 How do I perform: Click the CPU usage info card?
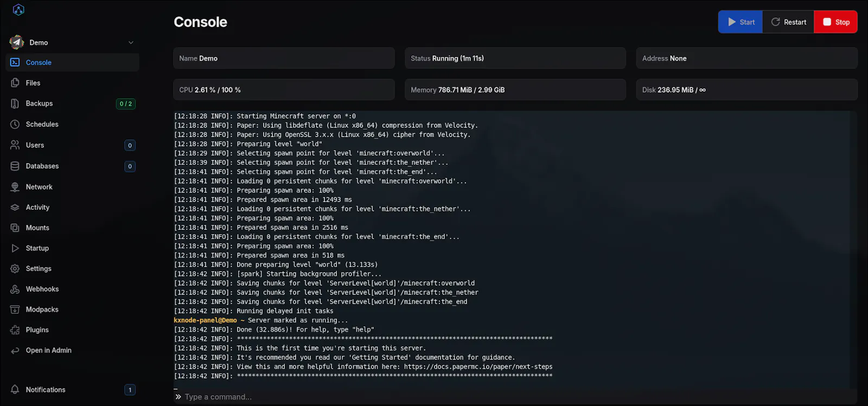tap(284, 89)
